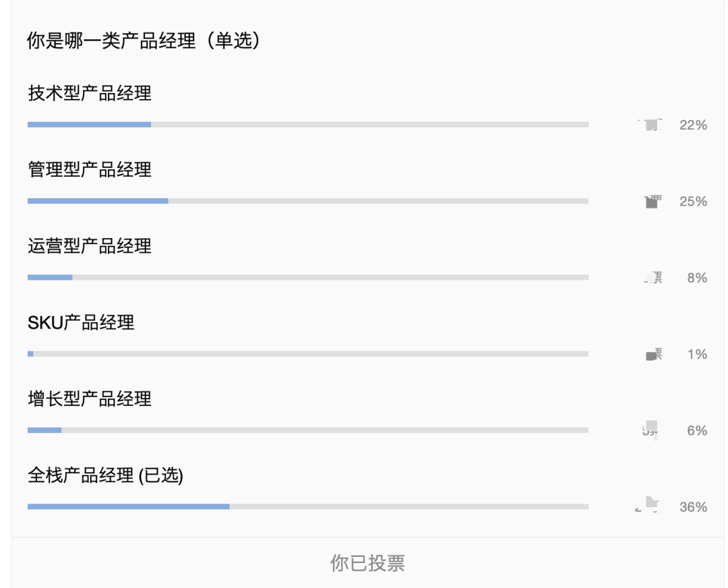Viewport: 728px width, 588px height.
Task: Click the 6% result percentage
Action: 697,430
